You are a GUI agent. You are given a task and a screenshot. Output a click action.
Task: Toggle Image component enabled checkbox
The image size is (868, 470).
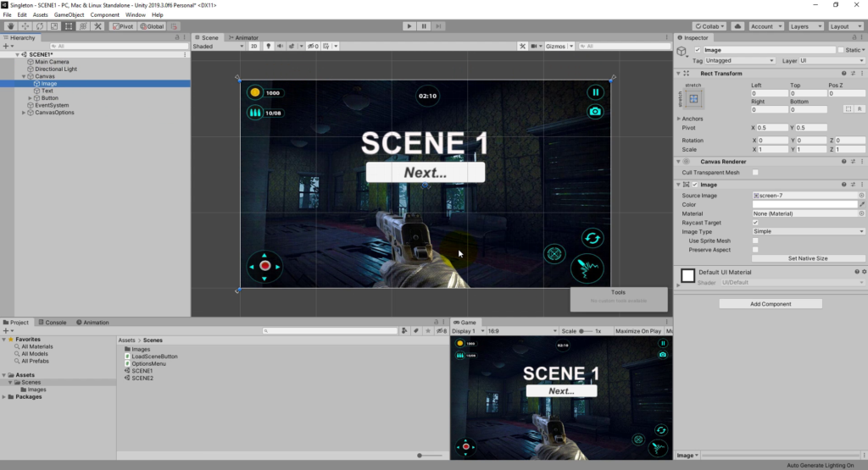695,185
